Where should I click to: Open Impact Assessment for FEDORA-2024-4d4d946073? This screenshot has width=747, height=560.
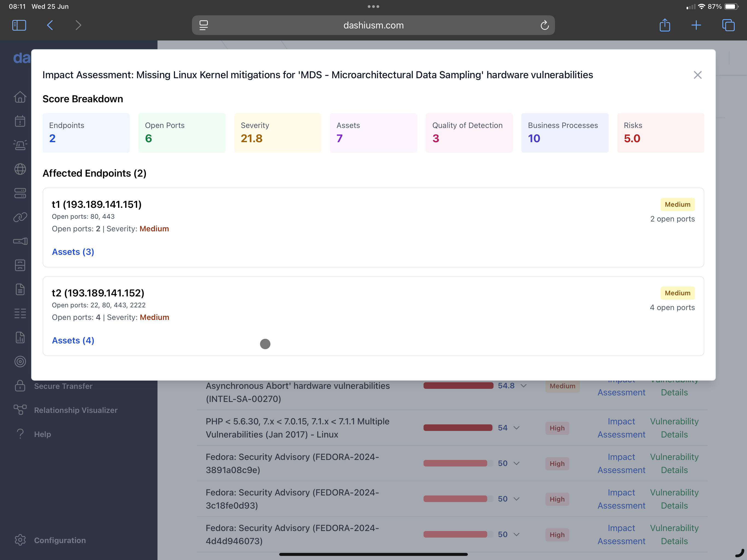(x=621, y=534)
